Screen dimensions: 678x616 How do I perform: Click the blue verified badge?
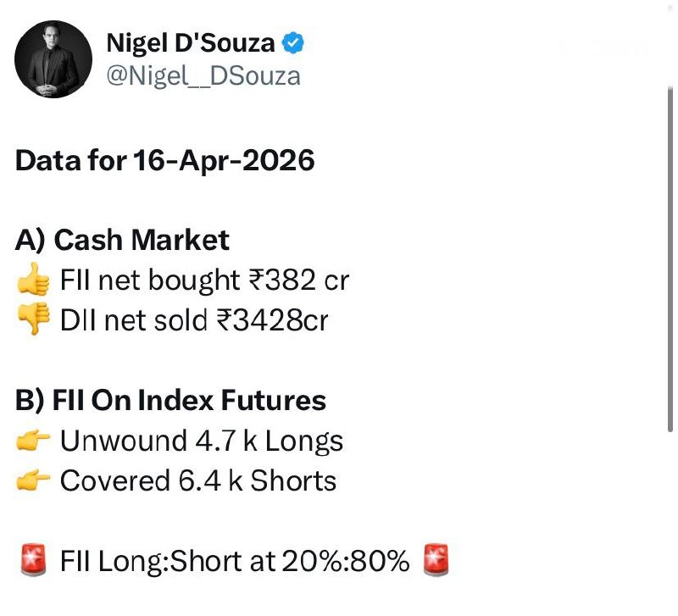pos(295,42)
